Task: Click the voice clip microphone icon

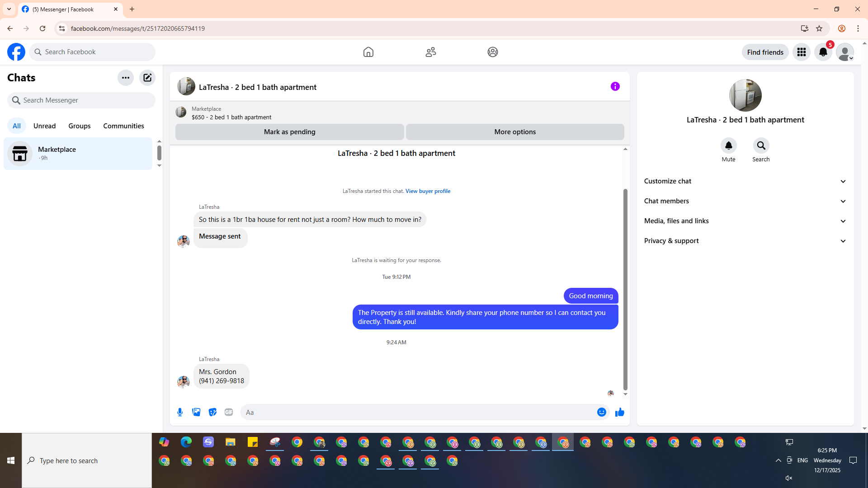Action: (x=180, y=412)
